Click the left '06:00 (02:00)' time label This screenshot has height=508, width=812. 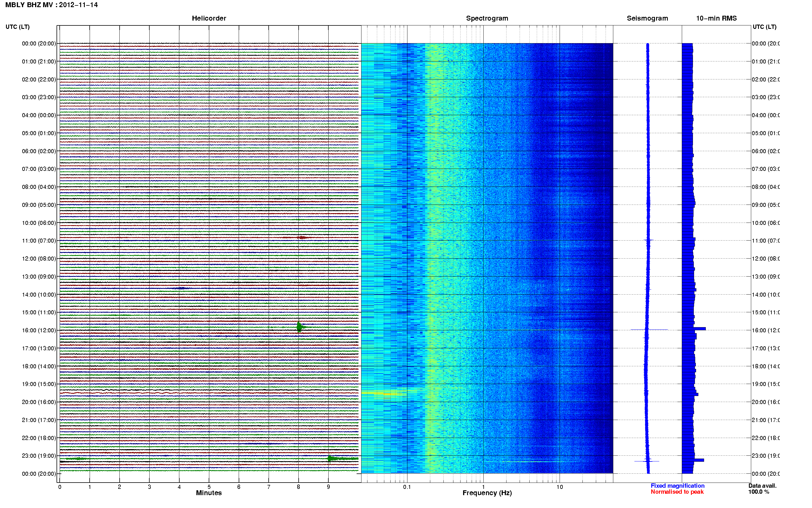(39, 151)
